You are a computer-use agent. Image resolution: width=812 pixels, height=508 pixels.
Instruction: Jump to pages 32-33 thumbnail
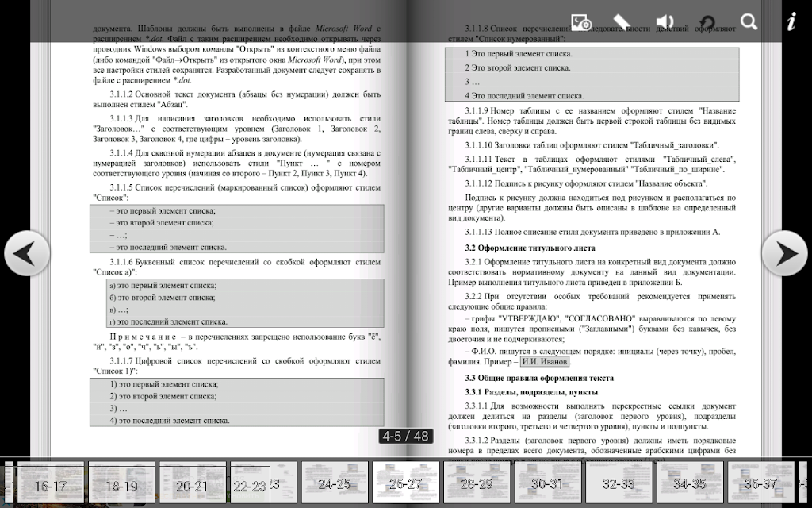click(619, 483)
